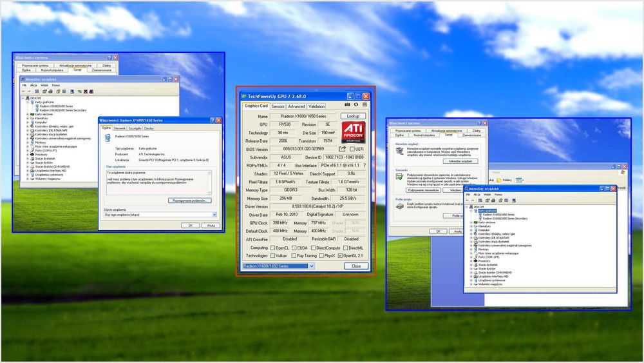Click the GPU-Z title bar chip icon
The width and height of the screenshot is (644, 363).
pos(243,96)
